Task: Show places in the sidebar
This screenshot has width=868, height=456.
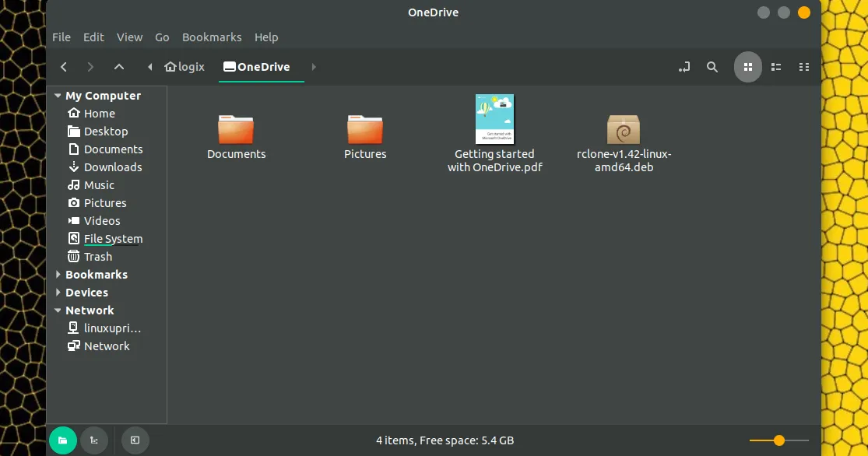Action: (62, 440)
